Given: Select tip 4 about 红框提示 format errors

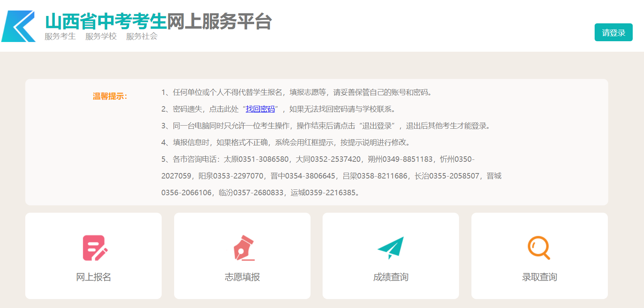Looking at the screenshot, I should [x=286, y=142].
